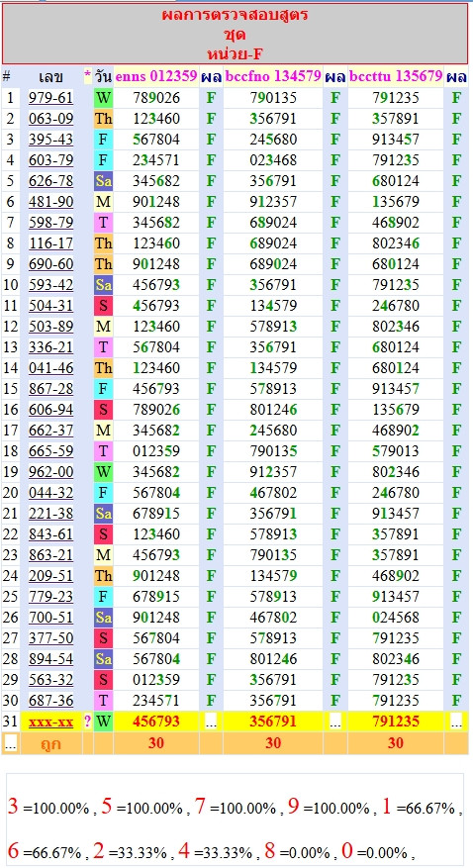Click the 700-51 number link
Screen dimensions: 473x868
(x=50, y=618)
